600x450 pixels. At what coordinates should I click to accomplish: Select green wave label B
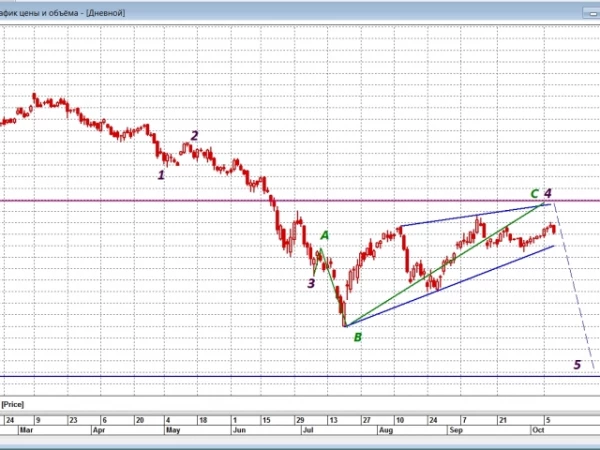pos(358,337)
